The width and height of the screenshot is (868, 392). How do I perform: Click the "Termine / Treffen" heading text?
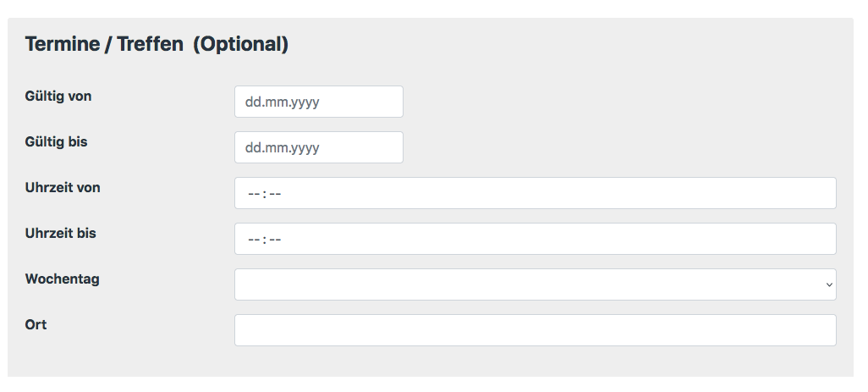[x=104, y=45]
